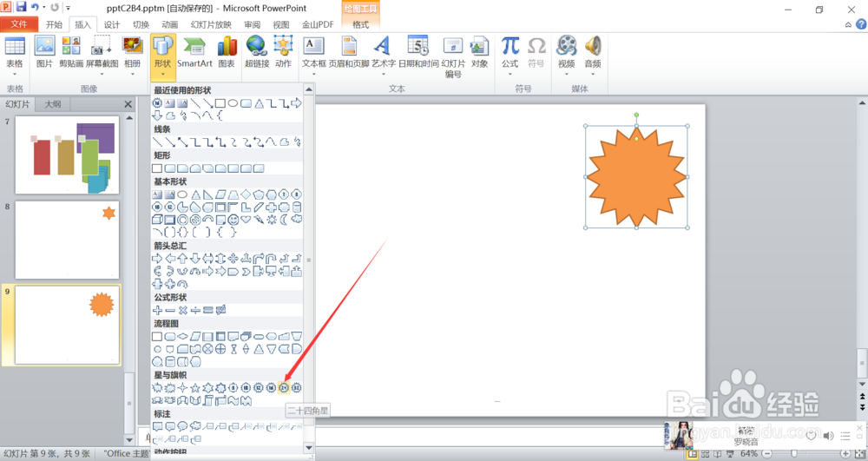Pick the 4-point star shape
868x461 pixels.
tap(182, 388)
